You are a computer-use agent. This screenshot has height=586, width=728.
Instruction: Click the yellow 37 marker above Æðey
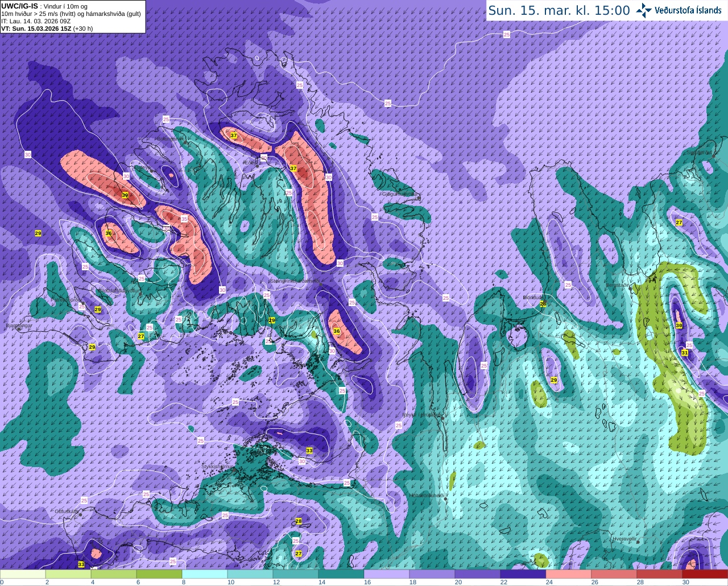[x=234, y=135]
